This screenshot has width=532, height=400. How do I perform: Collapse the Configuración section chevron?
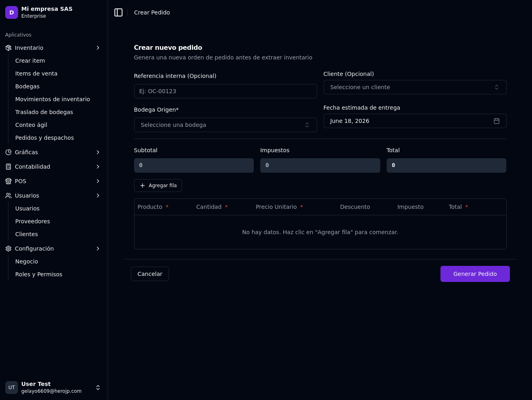(98, 249)
